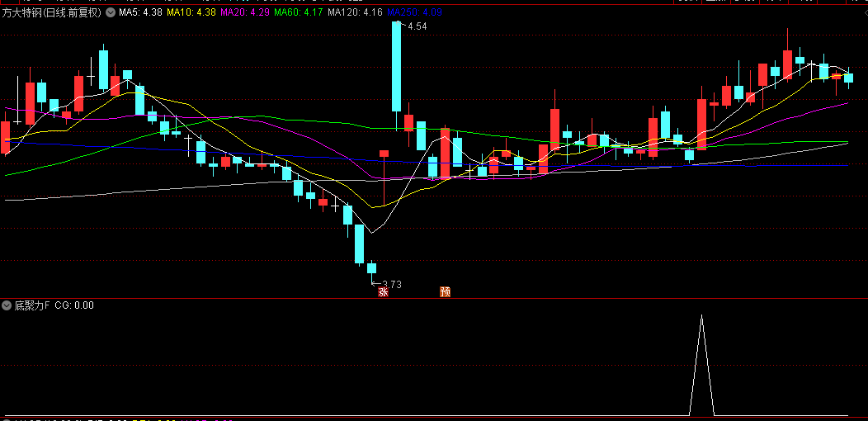
Task: Click the MA60: 4.17 indicator label
Action: click(299, 12)
